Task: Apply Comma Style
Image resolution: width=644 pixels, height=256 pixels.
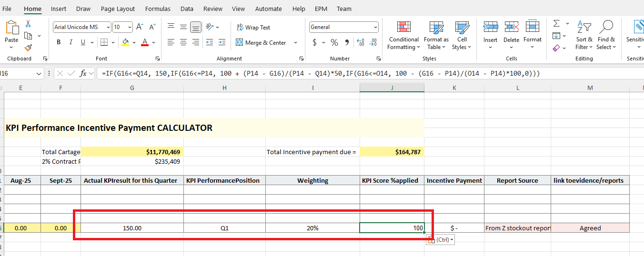Action: coord(347,42)
